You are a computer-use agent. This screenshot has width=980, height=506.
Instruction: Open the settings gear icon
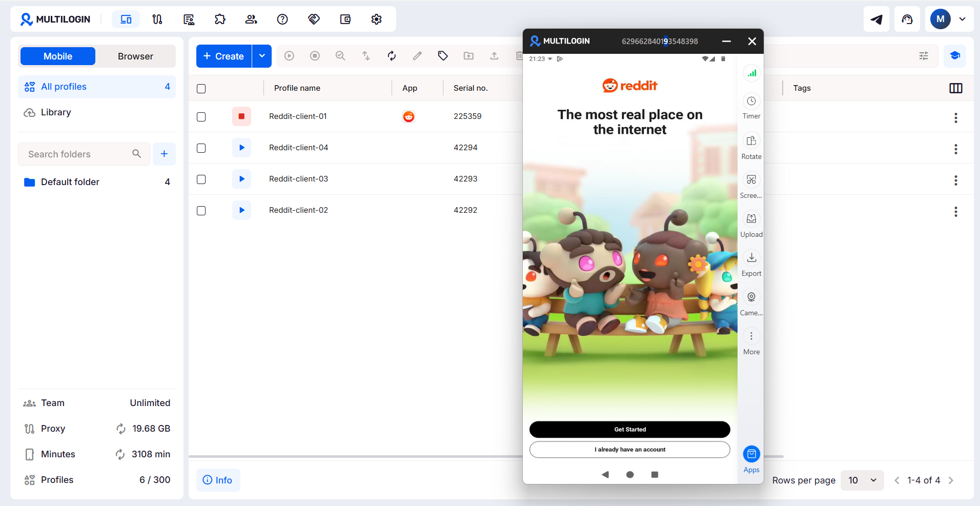pos(377,19)
